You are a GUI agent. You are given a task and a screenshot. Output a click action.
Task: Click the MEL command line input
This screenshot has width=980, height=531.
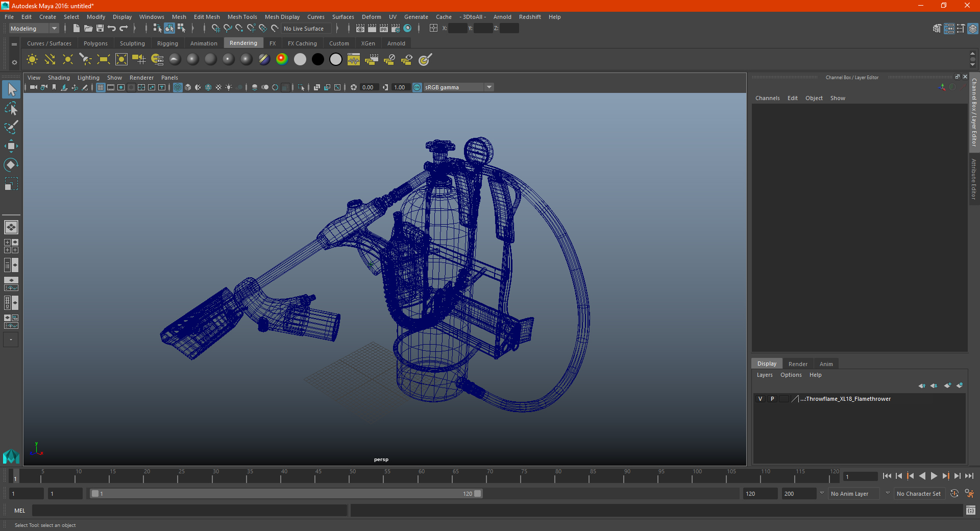tap(189, 510)
